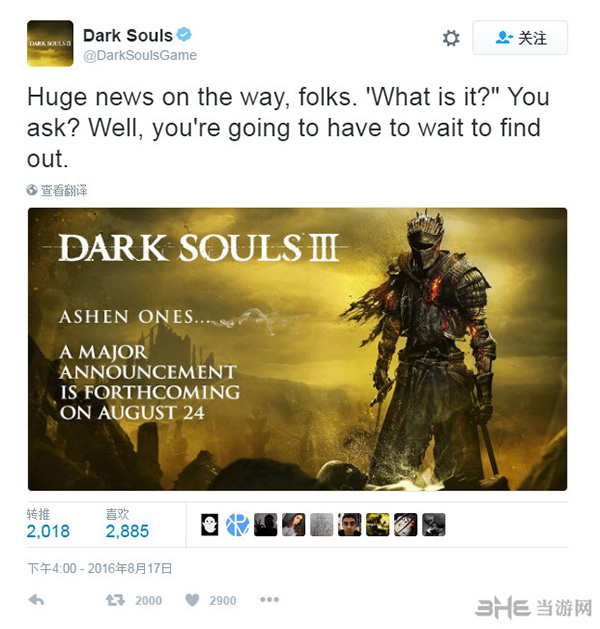View the 2,018 retweets list
The height and width of the screenshot is (629, 600).
[48, 523]
